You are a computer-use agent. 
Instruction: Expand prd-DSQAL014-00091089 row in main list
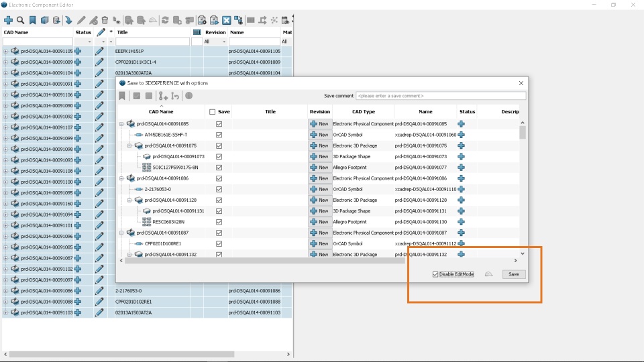[6, 62]
